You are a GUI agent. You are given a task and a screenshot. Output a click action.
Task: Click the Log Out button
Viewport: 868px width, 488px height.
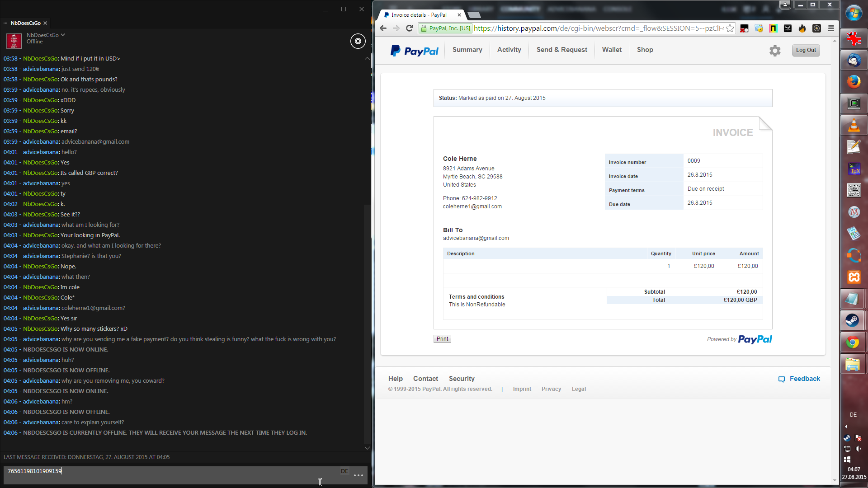coord(806,50)
